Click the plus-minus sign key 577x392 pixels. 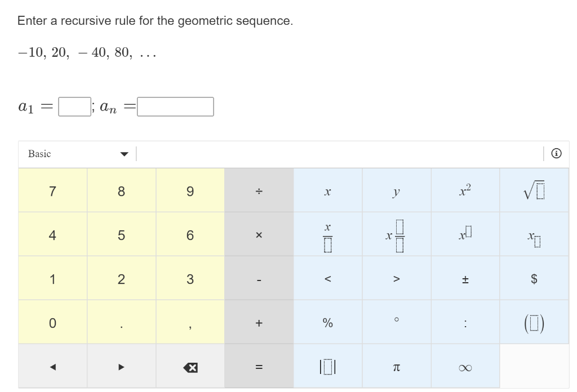[x=465, y=278]
